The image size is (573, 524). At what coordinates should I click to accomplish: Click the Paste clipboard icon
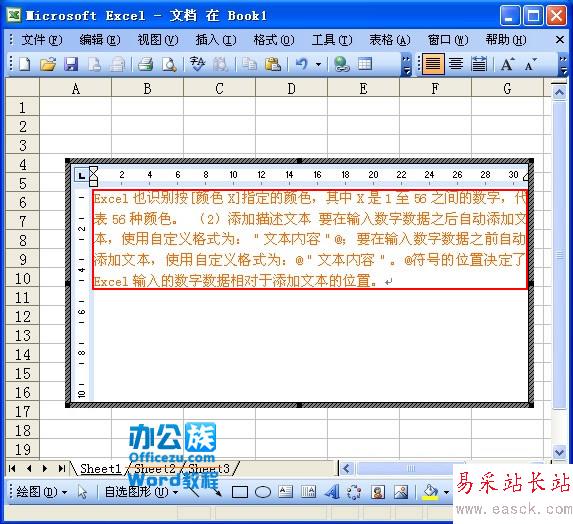273,65
